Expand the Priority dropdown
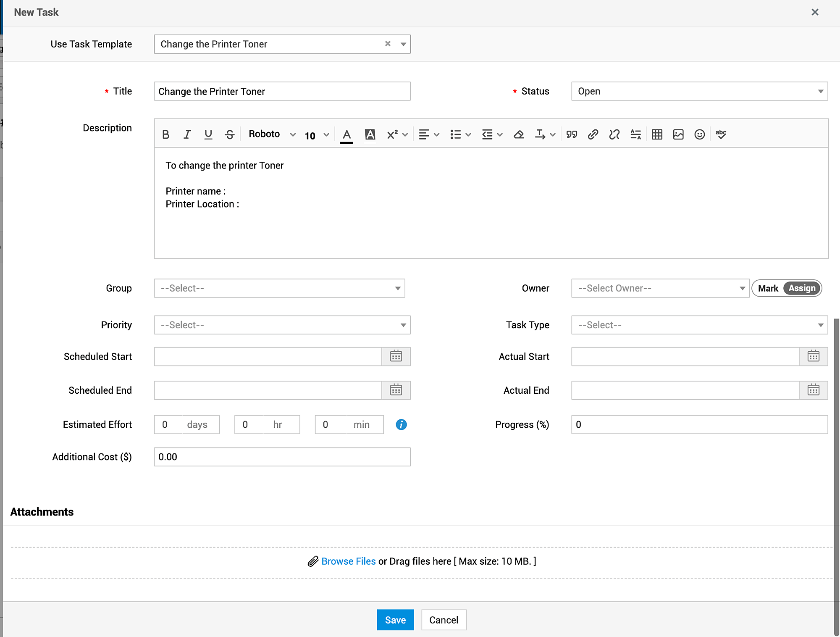This screenshot has height=637, width=840. click(x=282, y=325)
